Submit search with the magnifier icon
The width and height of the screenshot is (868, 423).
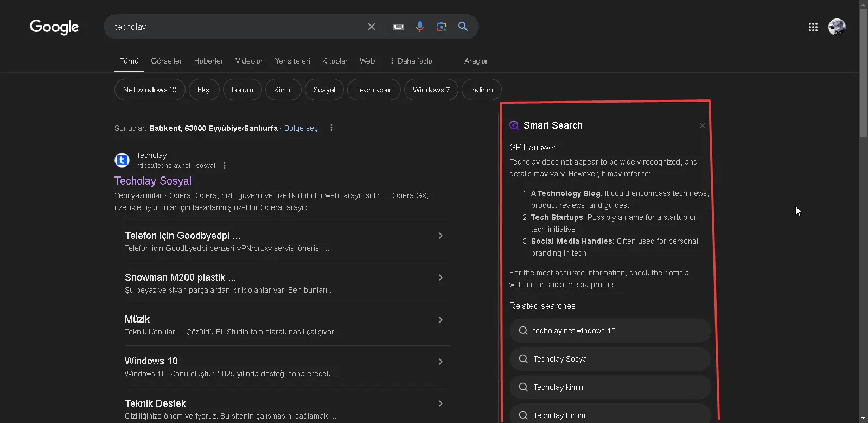463,27
